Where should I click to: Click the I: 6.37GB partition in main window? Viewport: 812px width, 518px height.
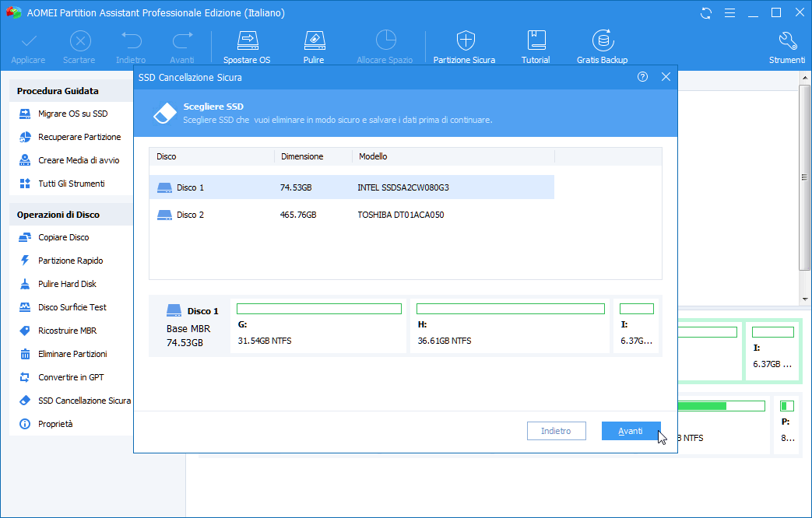[772, 352]
